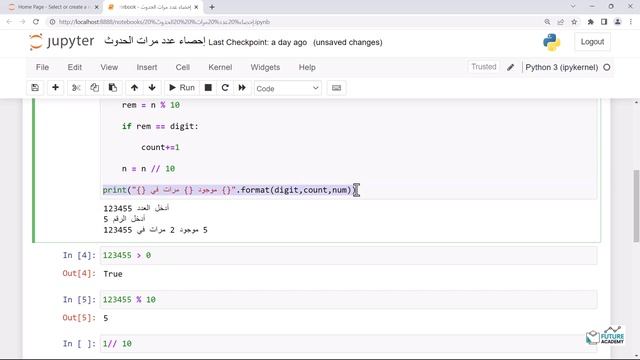Move selected cell down arrow
The height and width of the screenshot is (360, 640).
point(152,88)
